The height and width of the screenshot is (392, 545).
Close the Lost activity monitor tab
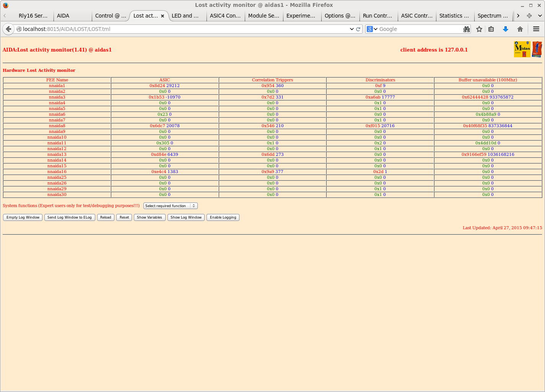point(163,16)
